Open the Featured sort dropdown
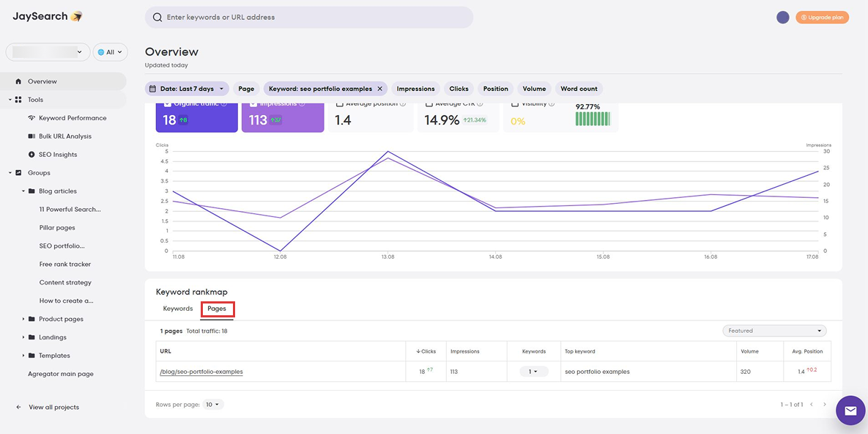 click(x=774, y=331)
